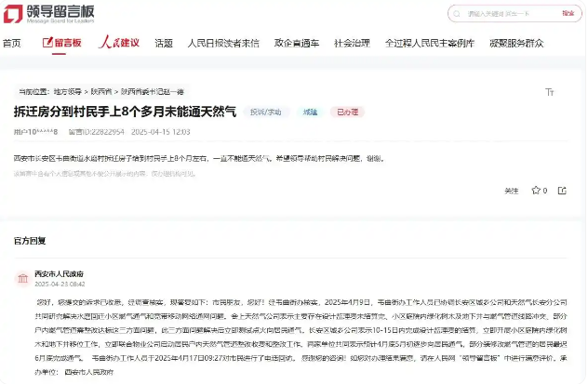Image resolution: width=588 pixels, height=384 pixels.
Task: Click the 西安市人民政府 responder name
Action: (60, 274)
